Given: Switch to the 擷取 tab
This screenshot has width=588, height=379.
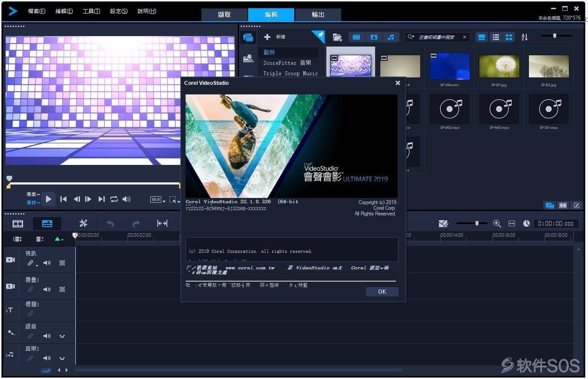Looking at the screenshot, I should (224, 15).
